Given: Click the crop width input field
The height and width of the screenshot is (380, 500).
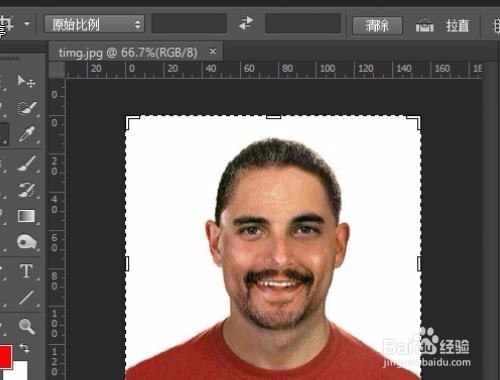Looking at the screenshot, I should pos(189,23).
